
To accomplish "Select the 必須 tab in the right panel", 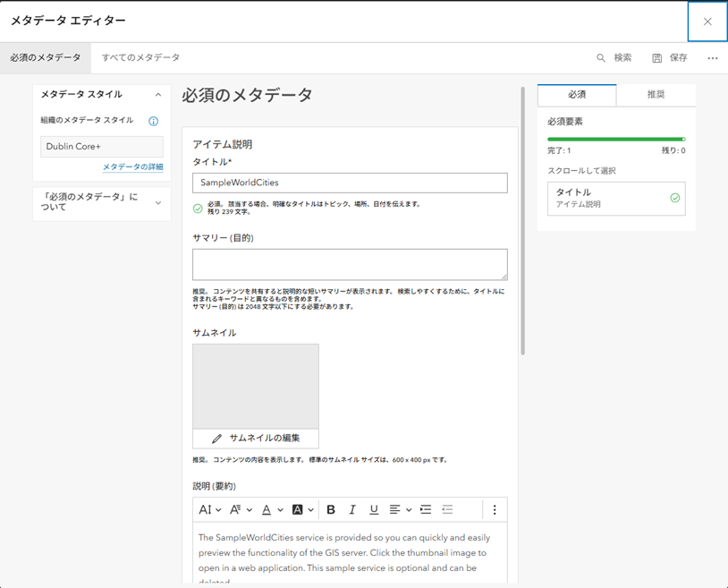I will click(577, 95).
